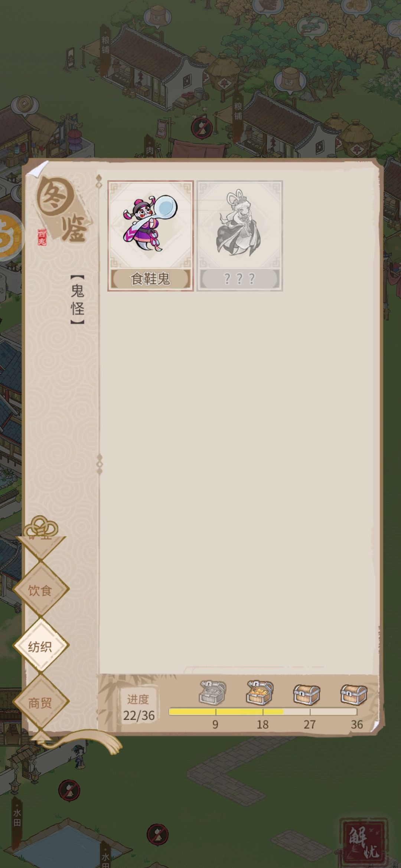The width and height of the screenshot is (401, 868).
Task: Tap the locked chest at 27
Action: point(307,694)
